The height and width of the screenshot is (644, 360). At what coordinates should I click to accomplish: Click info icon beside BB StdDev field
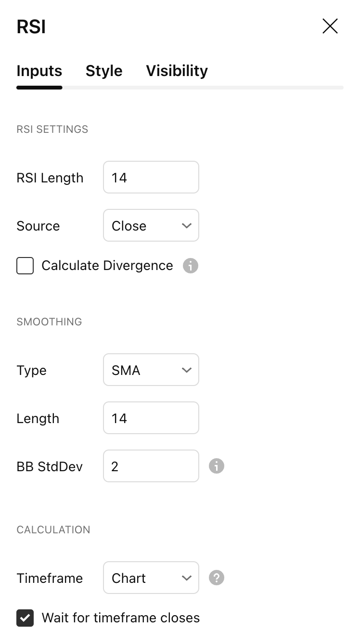click(x=216, y=466)
